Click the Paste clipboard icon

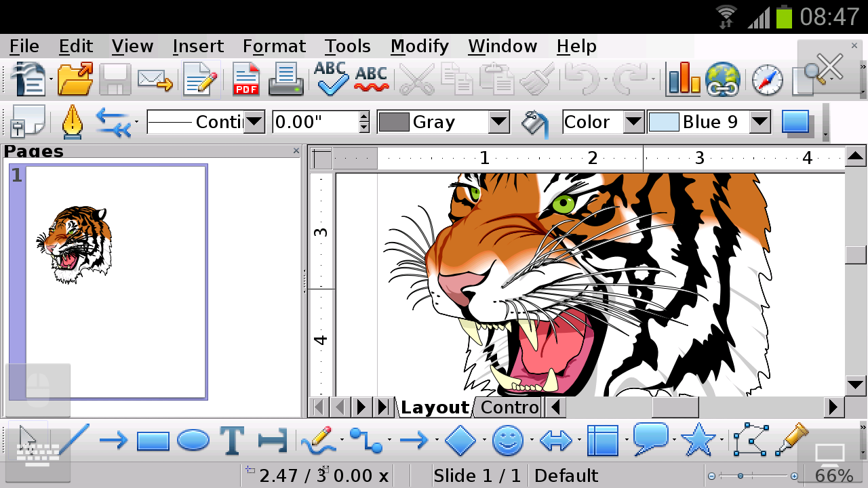(497, 79)
